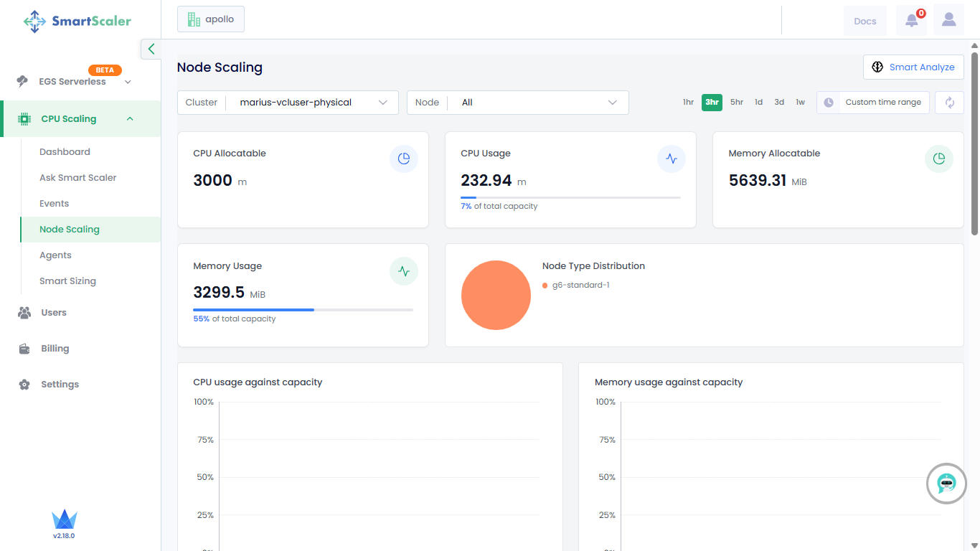Image resolution: width=980 pixels, height=551 pixels.
Task: Open Smart Sizing in the sidebar
Action: [67, 281]
